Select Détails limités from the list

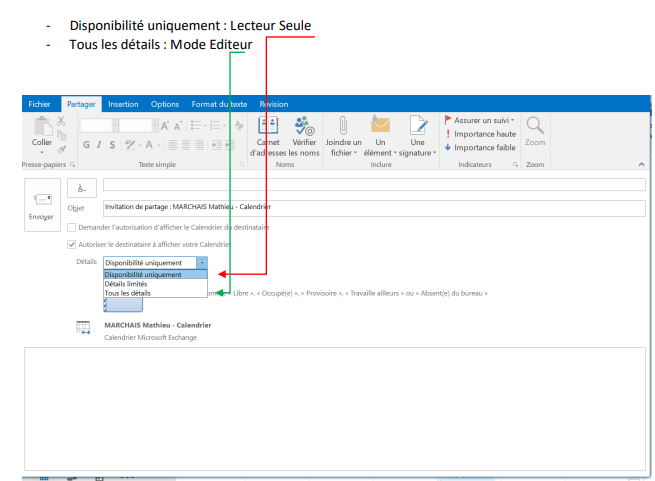[126, 284]
